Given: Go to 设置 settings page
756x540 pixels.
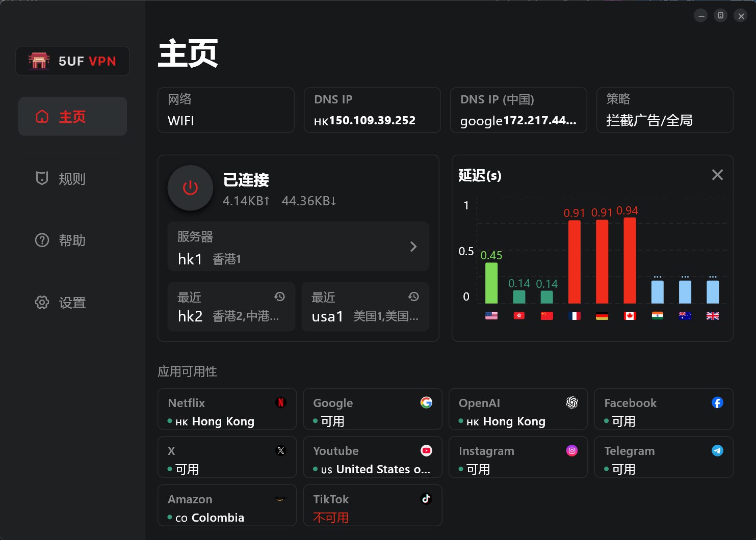Looking at the screenshot, I should (72, 303).
